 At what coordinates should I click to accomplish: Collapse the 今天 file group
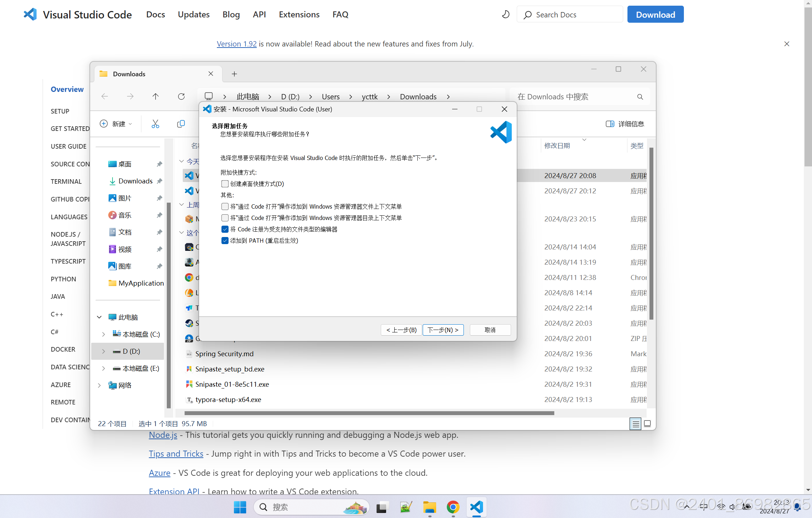181,161
